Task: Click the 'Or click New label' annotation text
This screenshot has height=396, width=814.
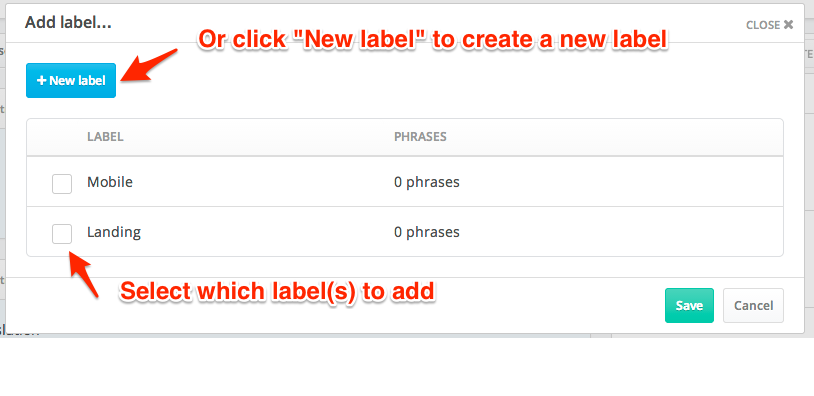Action: [x=432, y=40]
